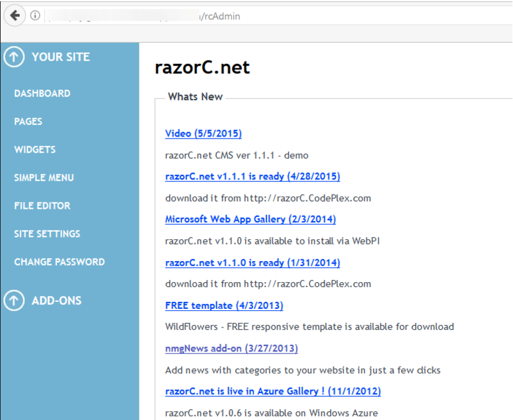Go to Pages in the sidebar

tap(28, 121)
